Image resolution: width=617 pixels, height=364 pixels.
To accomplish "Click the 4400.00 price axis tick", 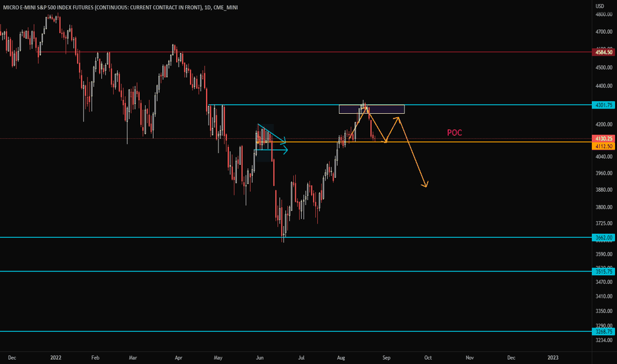I will click(604, 86).
